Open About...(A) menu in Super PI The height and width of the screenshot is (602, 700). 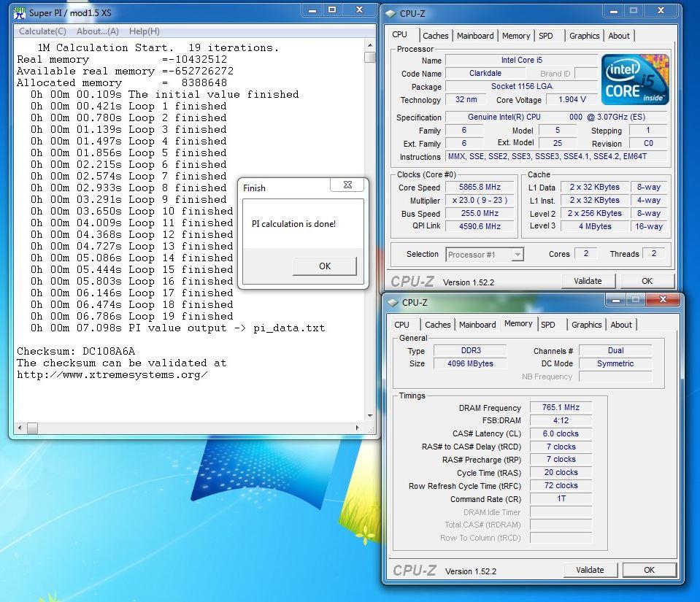coord(97,31)
